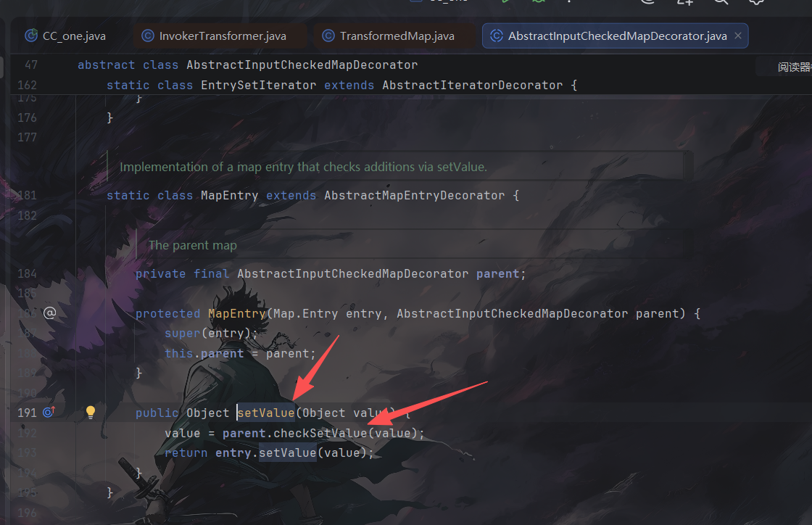Click 'Map.Entry entry' constructor parameter

pyautogui.click(x=327, y=313)
